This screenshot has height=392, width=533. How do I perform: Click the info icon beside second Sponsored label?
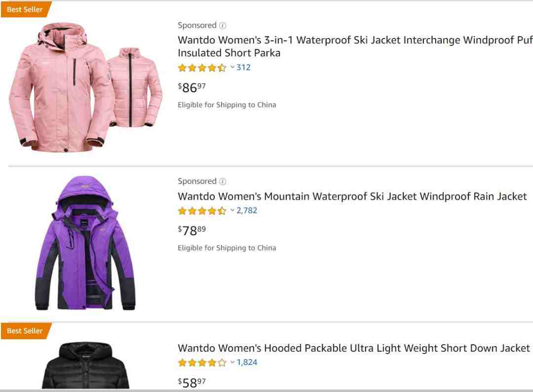click(223, 181)
